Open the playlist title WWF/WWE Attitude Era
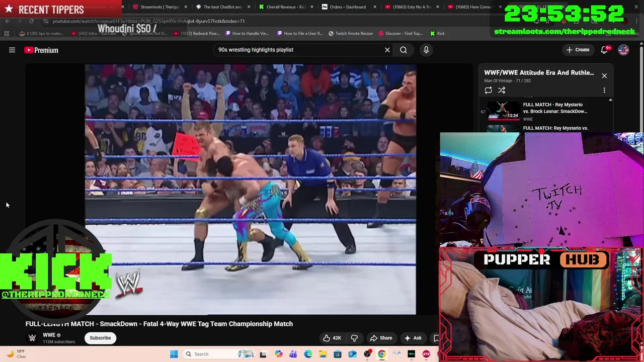 pyautogui.click(x=539, y=72)
